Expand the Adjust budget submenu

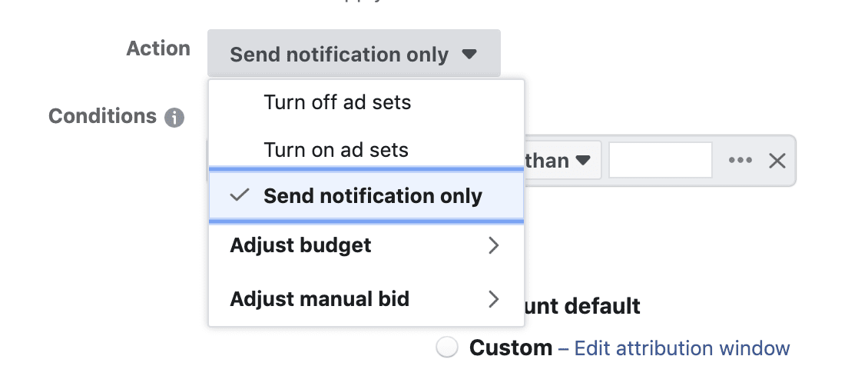point(366,245)
